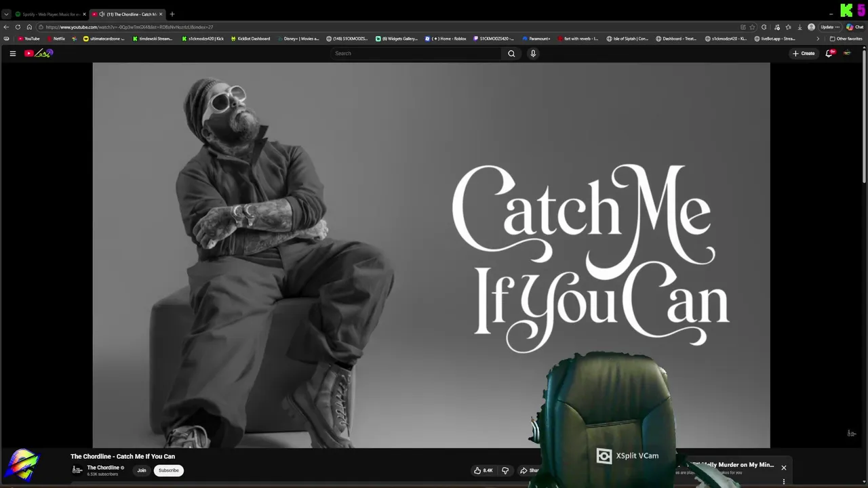Open the Paramount+ bookmark
This screenshot has height=488, width=868.
pos(536,39)
